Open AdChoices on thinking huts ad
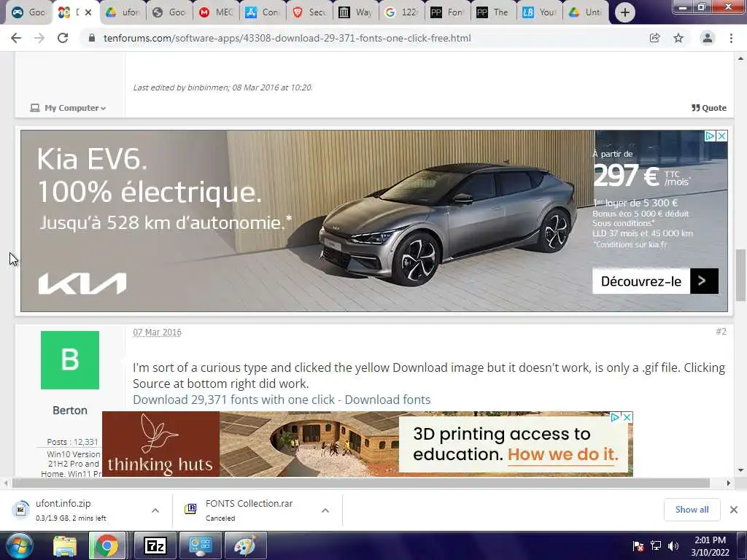747x560 pixels. pos(616,417)
